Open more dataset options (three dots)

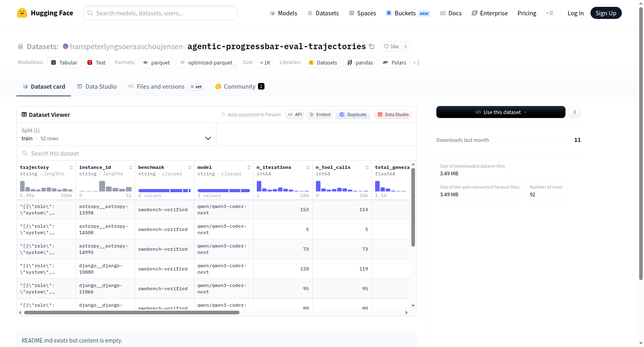point(575,112)
